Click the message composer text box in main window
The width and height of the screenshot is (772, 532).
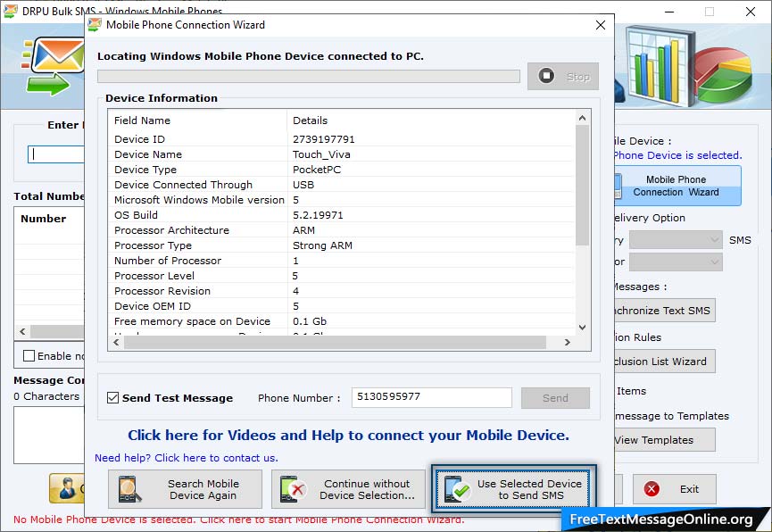[x=49, y=435]
